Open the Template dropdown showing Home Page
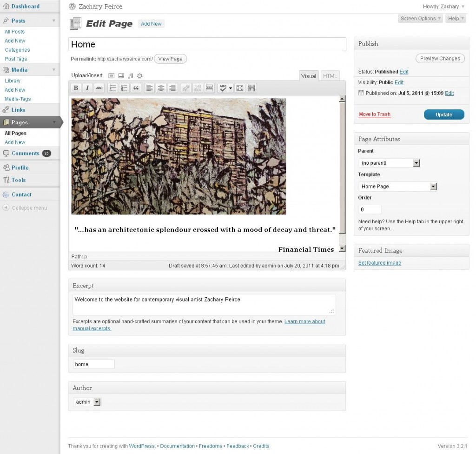 click(x=398, y=186)
